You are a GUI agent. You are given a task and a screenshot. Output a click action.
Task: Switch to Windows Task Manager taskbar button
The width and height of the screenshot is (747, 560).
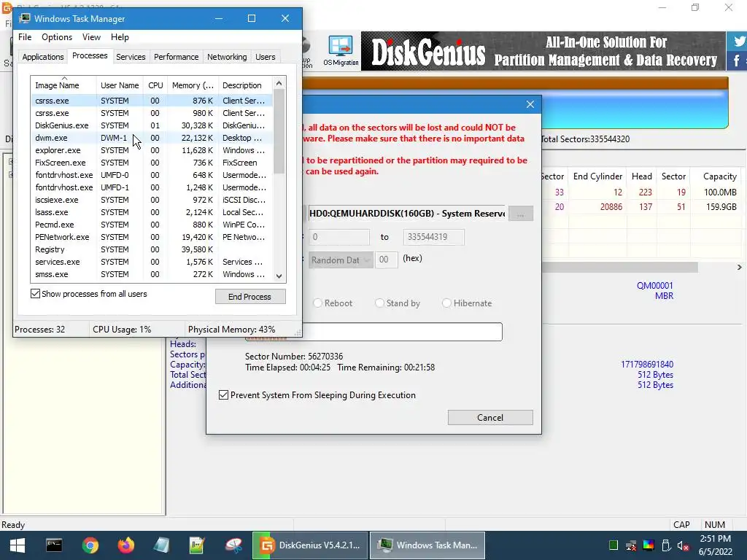coord(427,545)
